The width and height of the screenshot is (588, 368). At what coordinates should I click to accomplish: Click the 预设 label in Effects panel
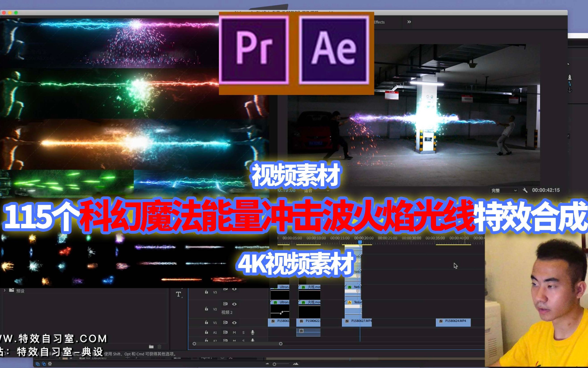click(x=20, y=291)
